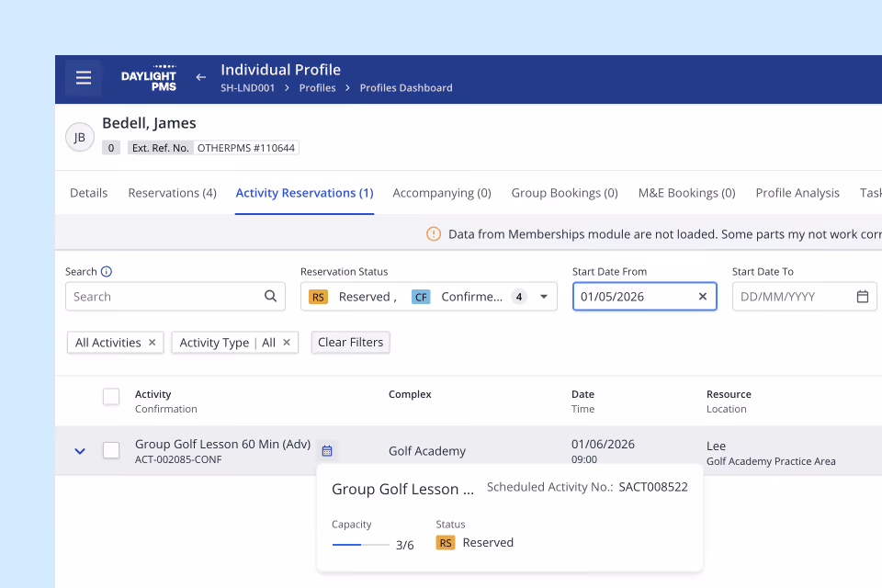Open the Start Date To calendar picker
The width and height of the screenshot is (882, 588).
point(863,297)
